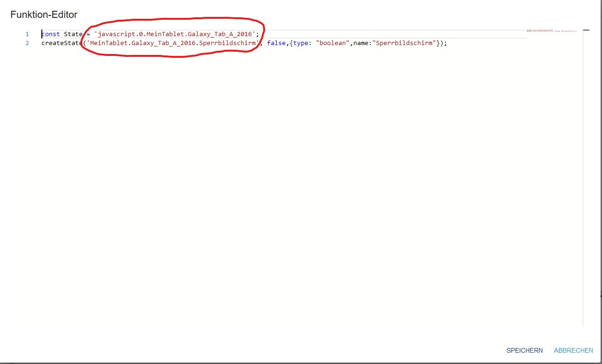
Task: Select line number 1 in the gutter
Action: [x=27, y=34]
